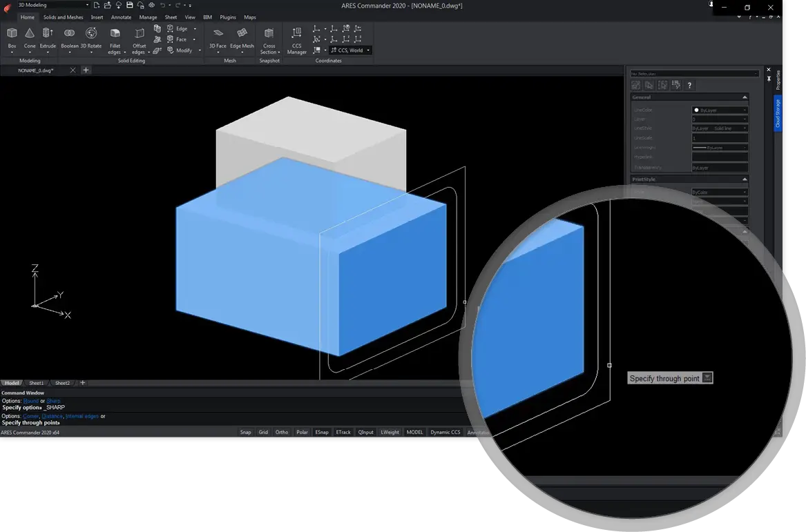The image size is (806, 532).
Task: Click the Undo arrow icon
Action: (x=162, y=5)
